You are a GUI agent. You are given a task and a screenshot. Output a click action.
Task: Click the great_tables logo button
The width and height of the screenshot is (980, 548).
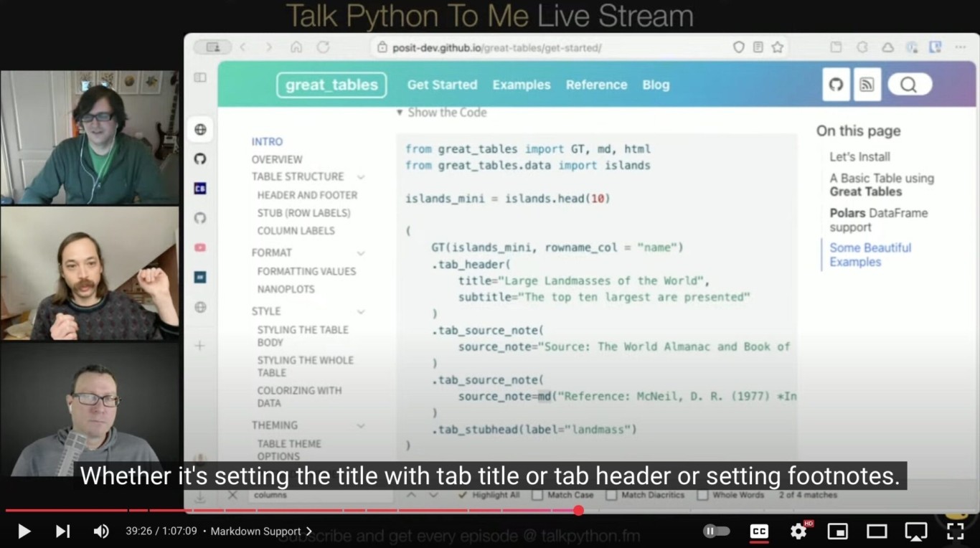click(331, 85)
